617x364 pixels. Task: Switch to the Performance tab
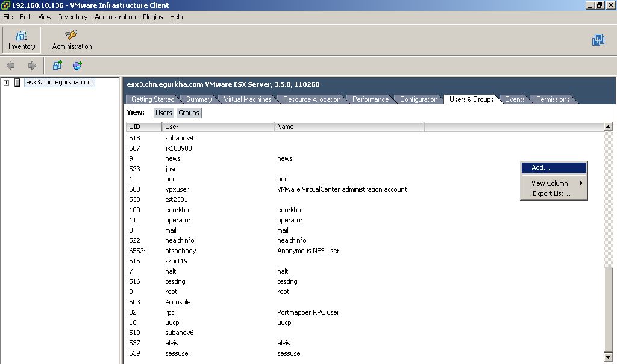[371, 99]
